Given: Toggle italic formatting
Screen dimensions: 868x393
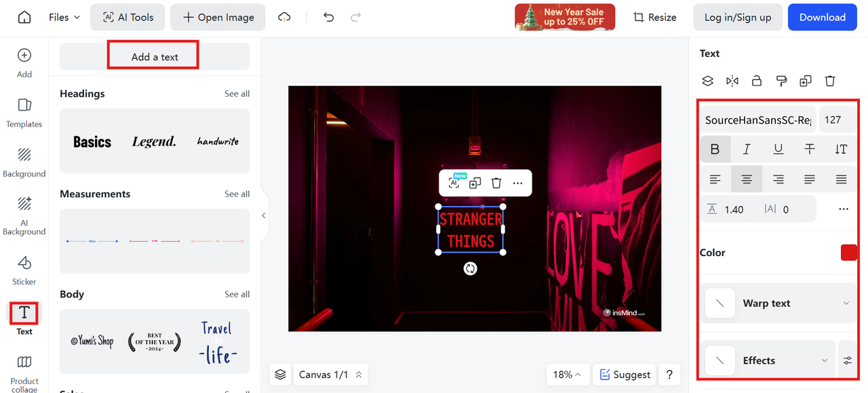Looking at the screenshot, I should coord(747,149).
